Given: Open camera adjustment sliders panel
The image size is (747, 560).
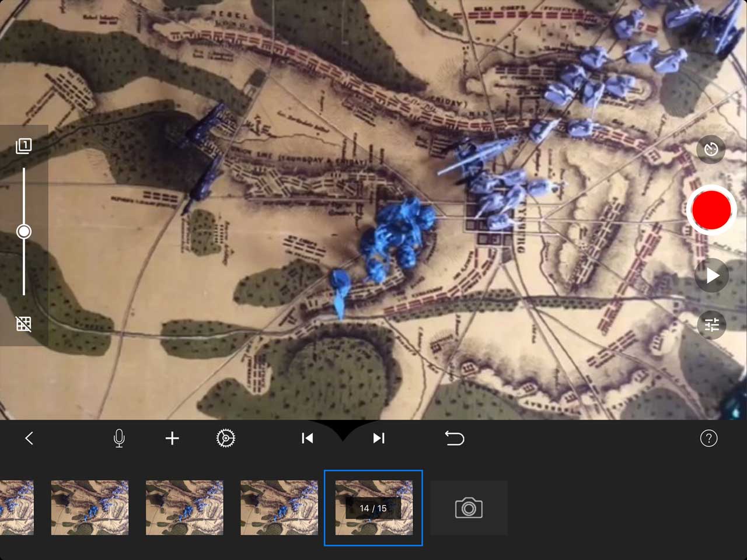Looking at the screenshot, I should coord(712,324).
